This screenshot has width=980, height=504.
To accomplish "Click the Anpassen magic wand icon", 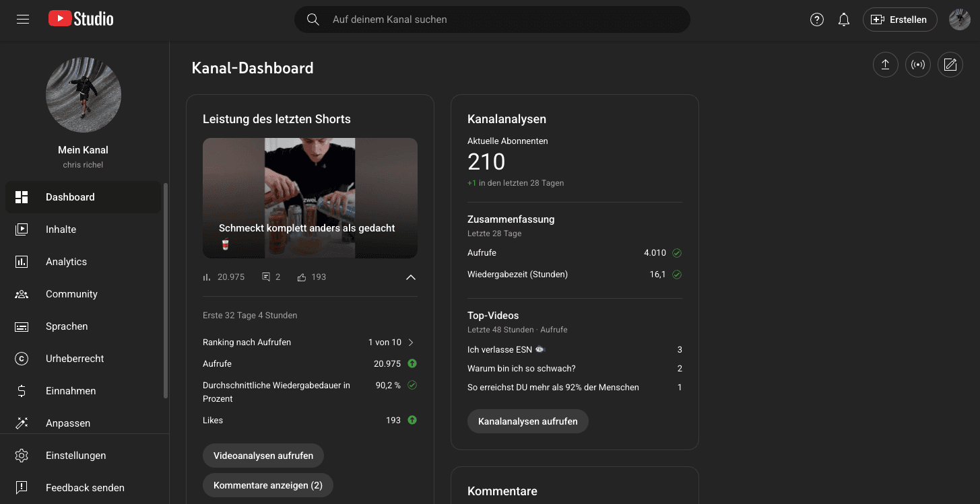I will [22, 423].
